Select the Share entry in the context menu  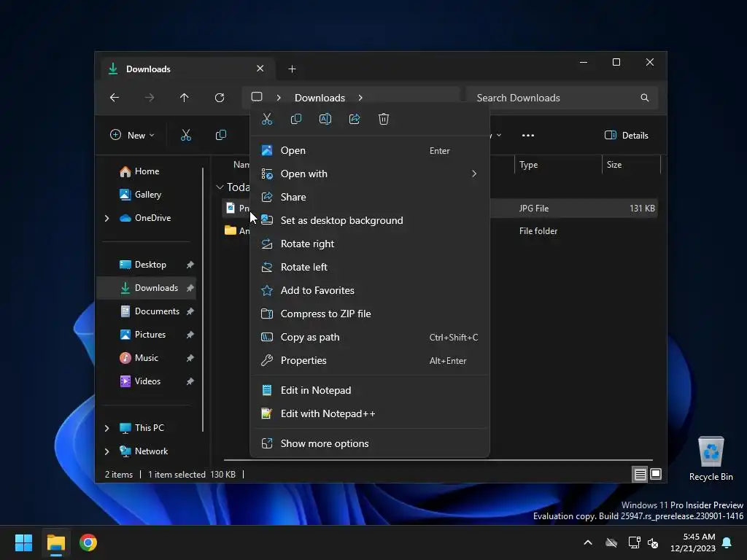(370, 197)
